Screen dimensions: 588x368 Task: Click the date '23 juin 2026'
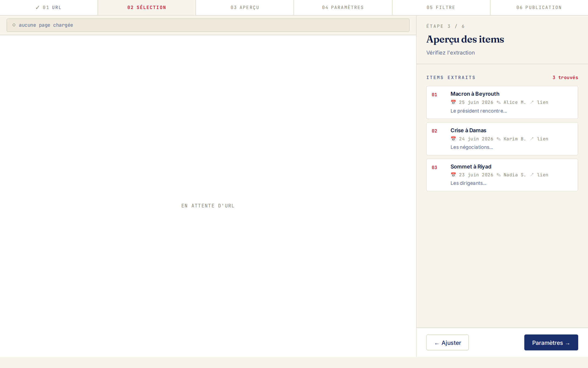(476, 175)
